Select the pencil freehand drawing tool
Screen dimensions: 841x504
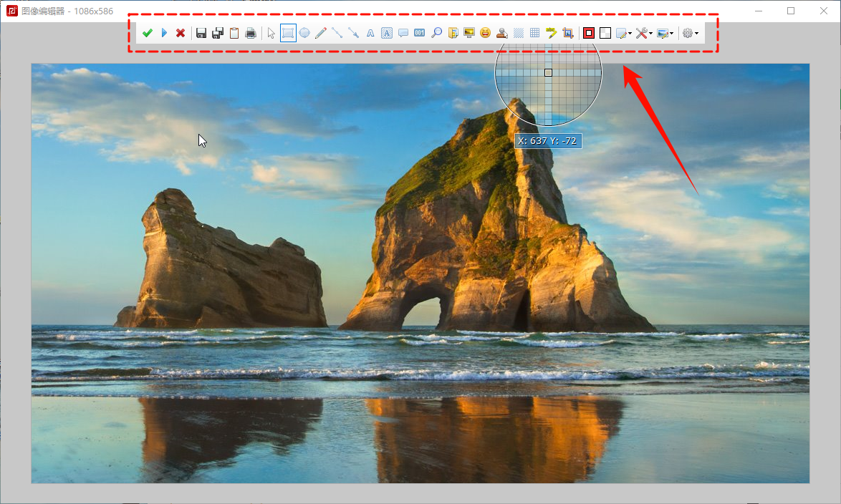pyautogui.click(x=321, y=33)
